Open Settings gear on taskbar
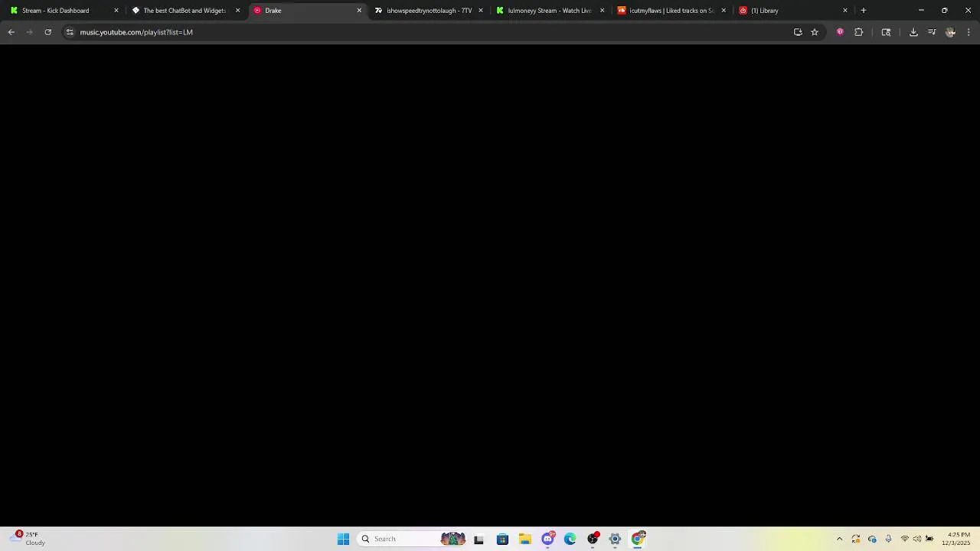Screen dimensions: 980x551 pos(615,539)
